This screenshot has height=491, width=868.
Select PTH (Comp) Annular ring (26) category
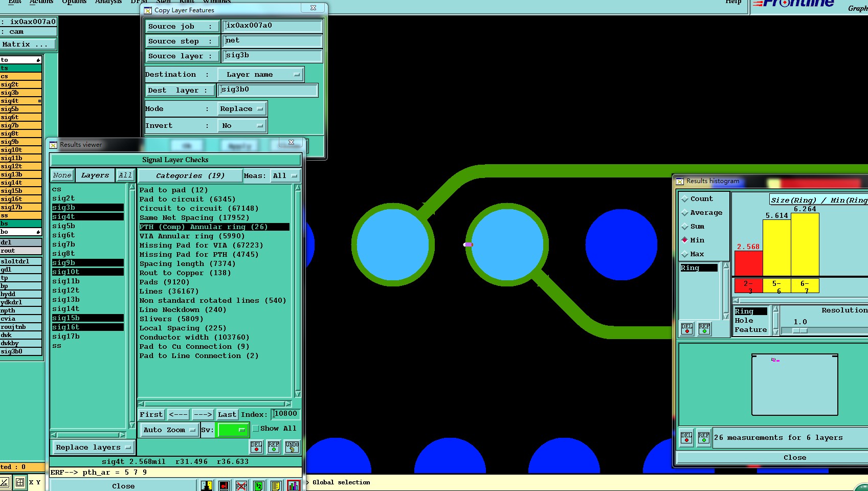(214, 227)
